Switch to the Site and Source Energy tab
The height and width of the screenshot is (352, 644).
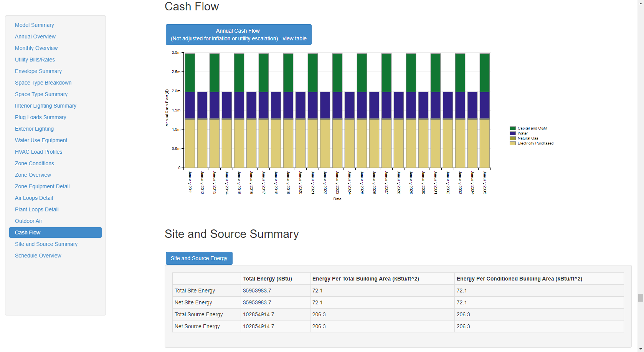[x=199, y=258]
